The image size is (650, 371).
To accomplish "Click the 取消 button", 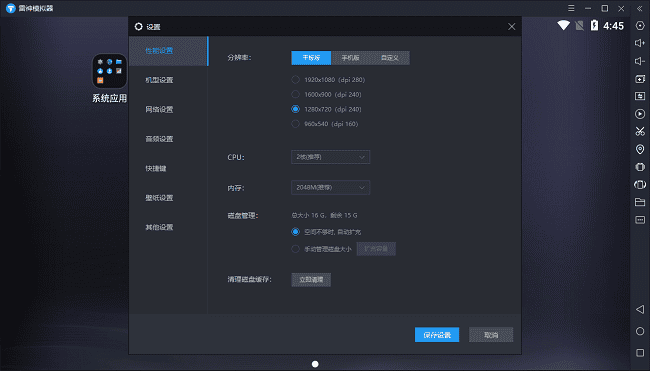I will point(491,335).
